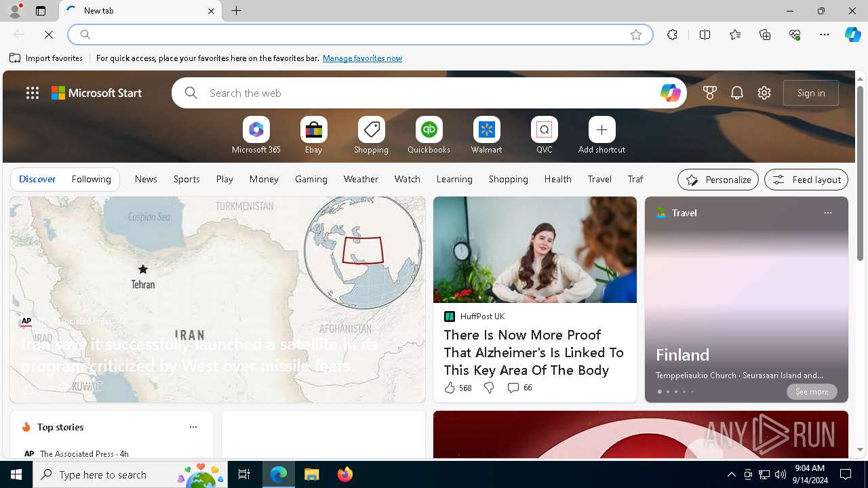Open the Shopping shortcut tile
The height and width of the screenshot is (488, 868).
click(x=371, y=136)
